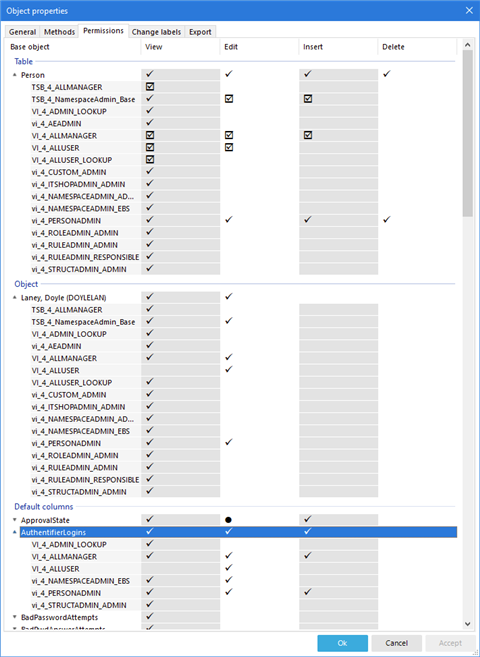Select vi_4_RULEADMIN_RESPONSIBLE under Person

click(x=85, y=257)
